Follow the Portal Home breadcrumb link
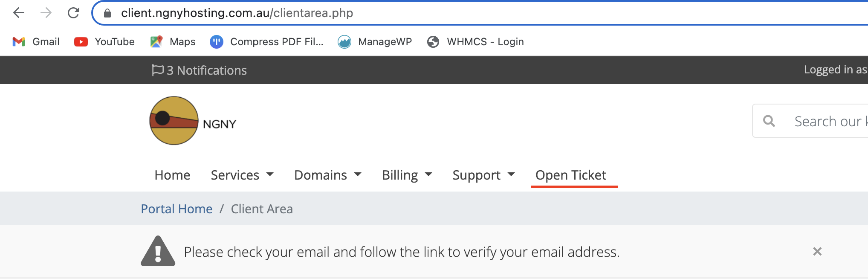This screenshot has height=279, width=868. pos(176,209)
